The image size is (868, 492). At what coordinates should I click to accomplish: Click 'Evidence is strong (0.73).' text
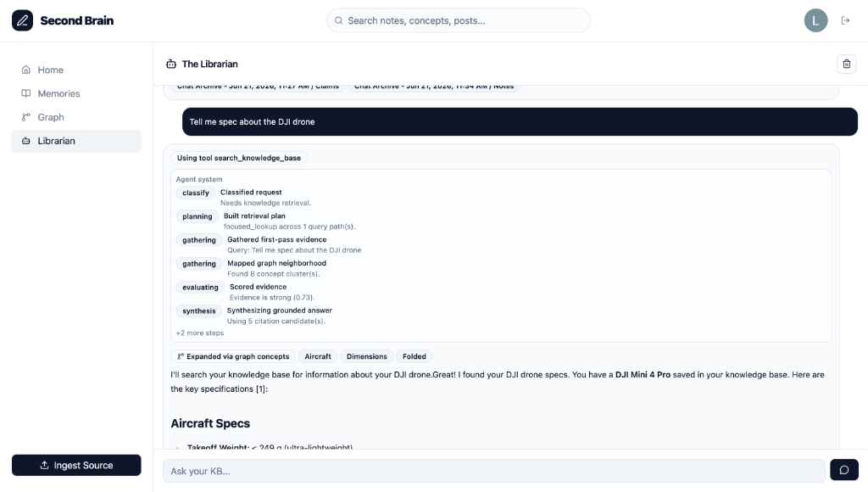pos(272,298)
